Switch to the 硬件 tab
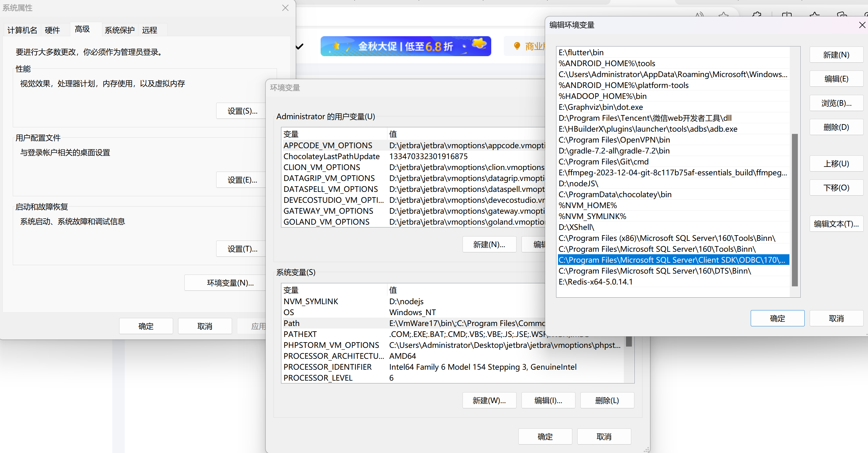The image size is (868, 453). [x=52, y=30]
